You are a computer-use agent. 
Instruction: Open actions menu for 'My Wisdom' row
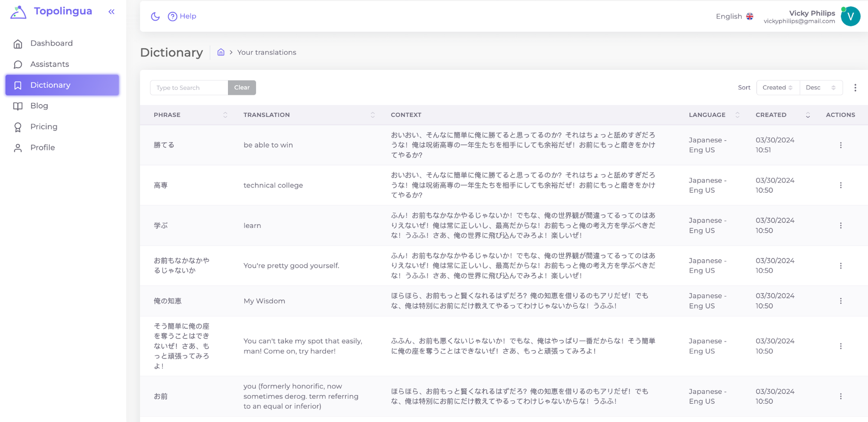tap(841, 301)
